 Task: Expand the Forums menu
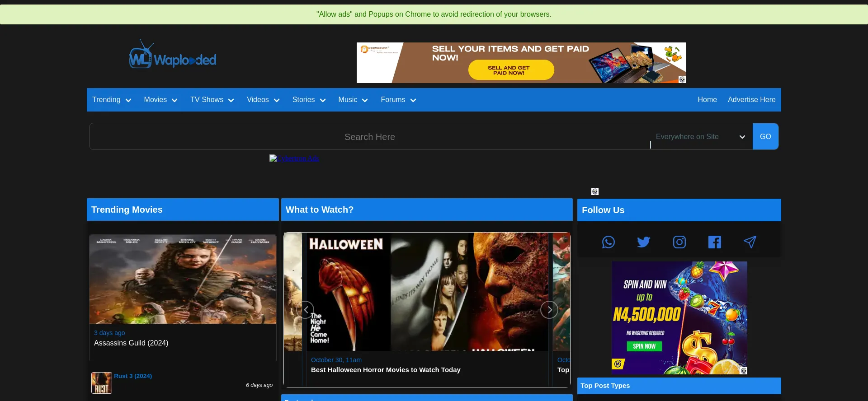398,100
